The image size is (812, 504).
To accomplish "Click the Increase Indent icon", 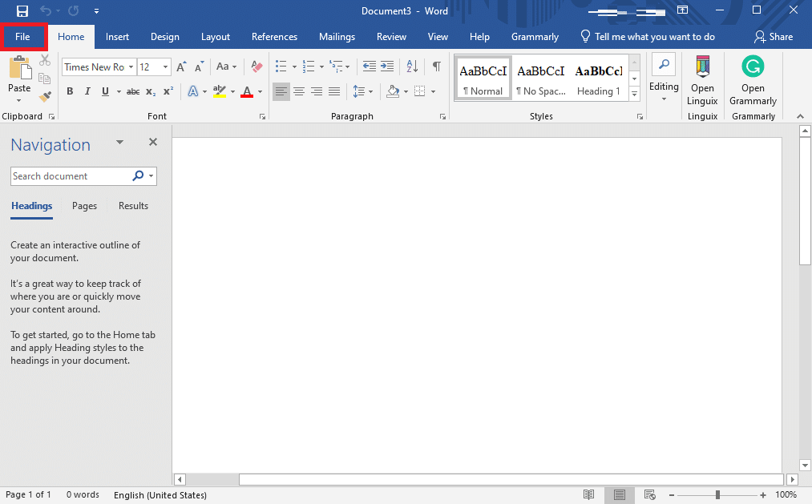I will click(x=387, y=67).
